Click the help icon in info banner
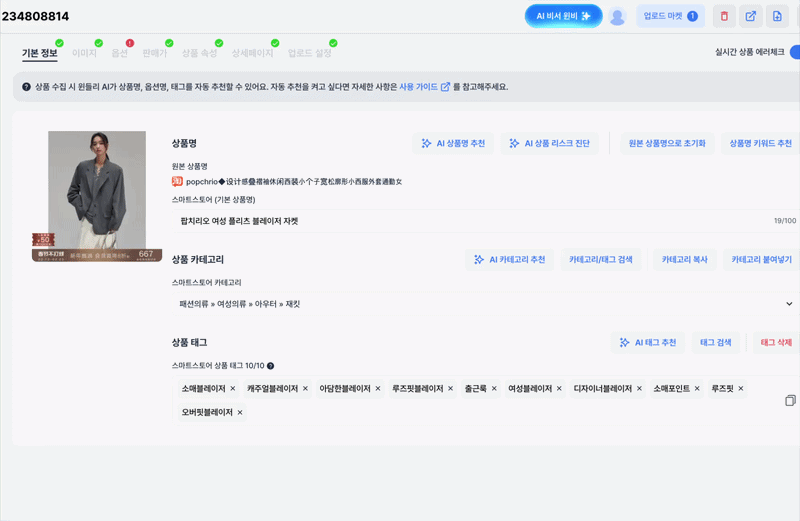The height and width of the screenshot is (521, 800). click(x=26, y=87)
